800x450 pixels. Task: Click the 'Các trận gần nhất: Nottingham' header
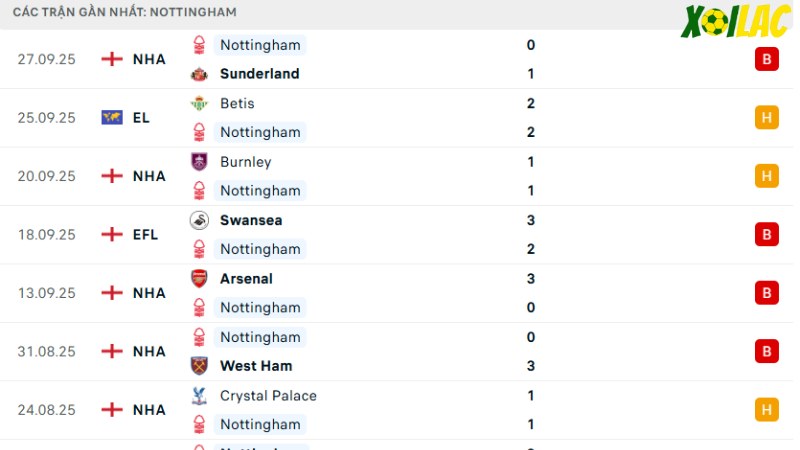pyautogui.click(x=125, y=12)
